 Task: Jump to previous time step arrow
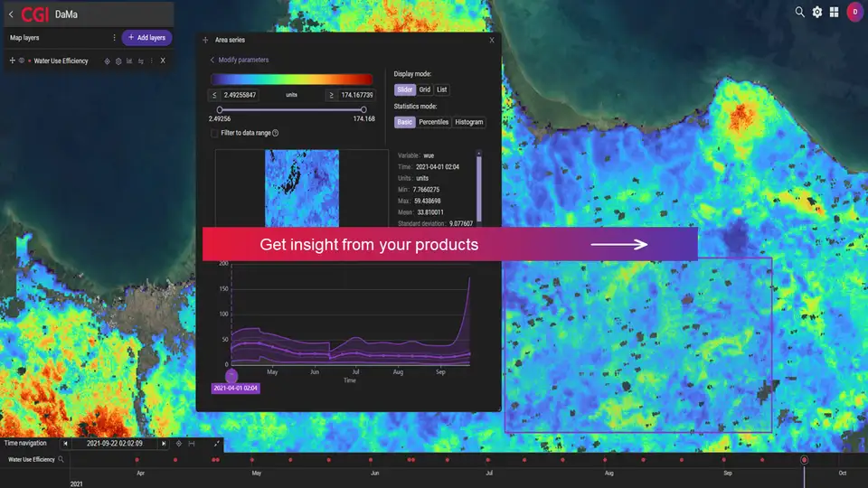pos(65,444)
